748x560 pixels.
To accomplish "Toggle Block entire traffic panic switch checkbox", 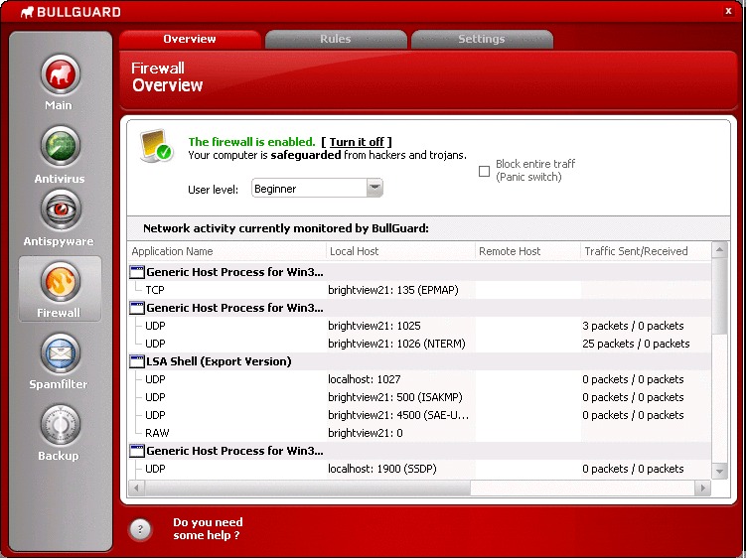I will (x=484, y=171).
